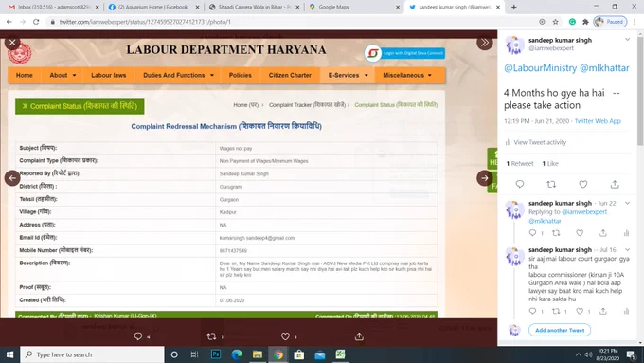This screenshot has height=363, width=644.
Task: Click the address bar URL
Action: tap(145, 22)
